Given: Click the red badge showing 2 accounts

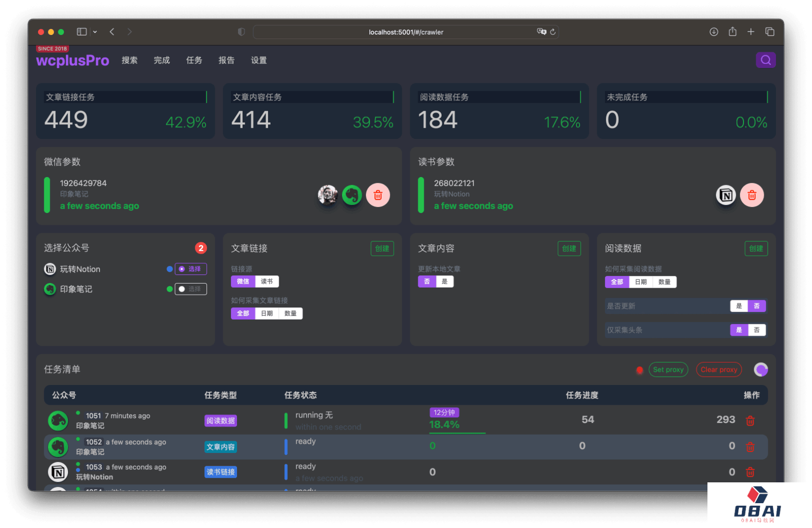Looking at the screenshot, I should [201, 248].
